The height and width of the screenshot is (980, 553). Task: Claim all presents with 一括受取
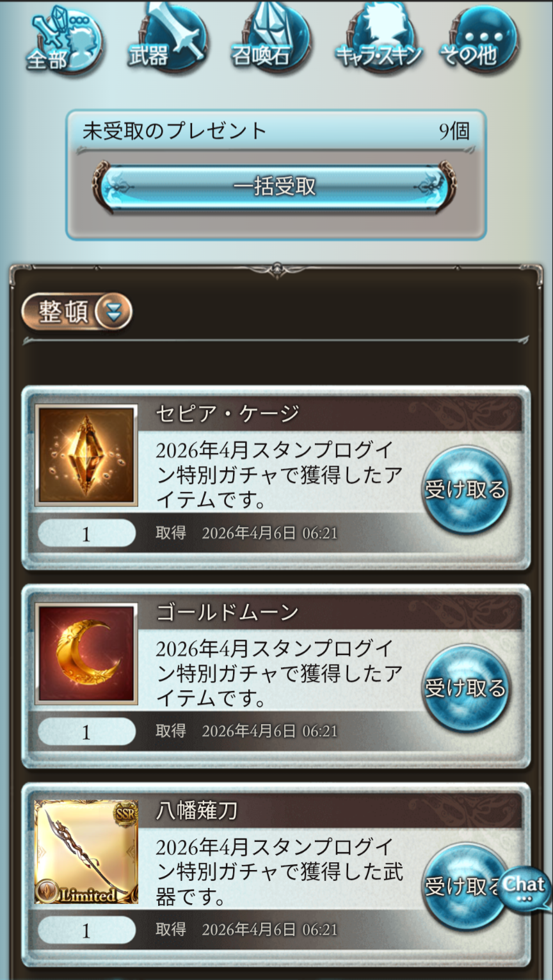(275, 187)
